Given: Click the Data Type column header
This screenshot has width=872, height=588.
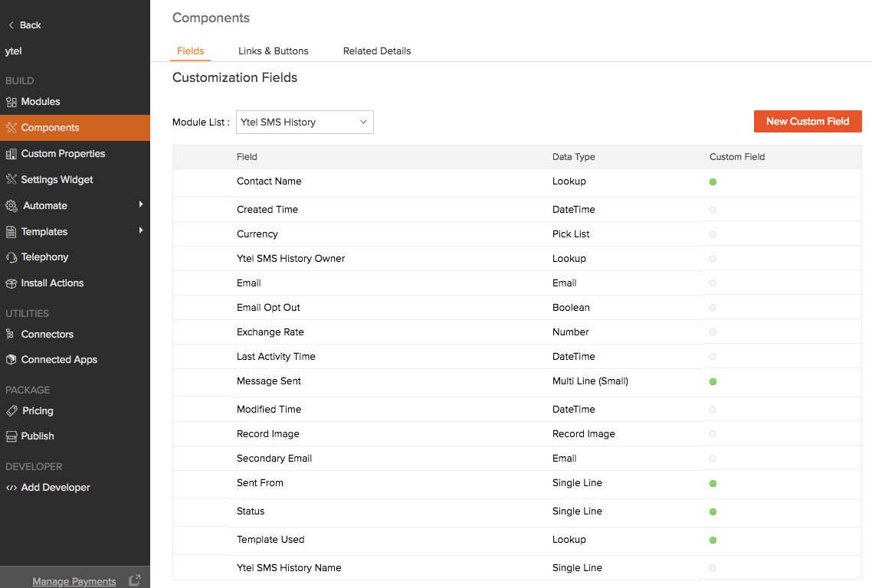Looking at the screenshot, I should 573,157.
